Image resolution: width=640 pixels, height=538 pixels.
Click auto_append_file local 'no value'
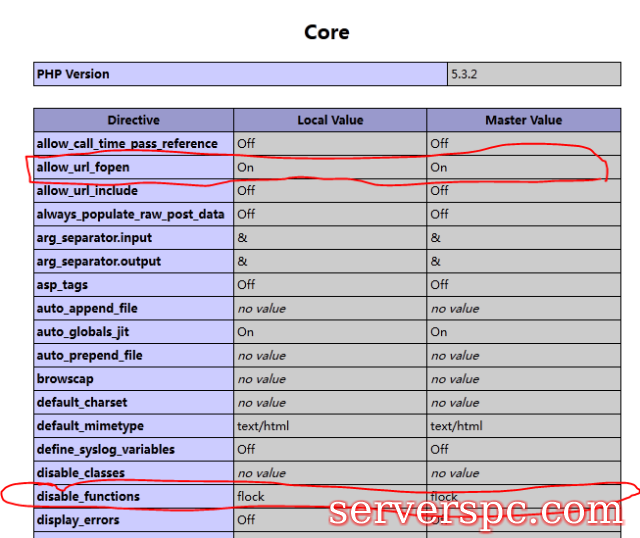[262, 309]
